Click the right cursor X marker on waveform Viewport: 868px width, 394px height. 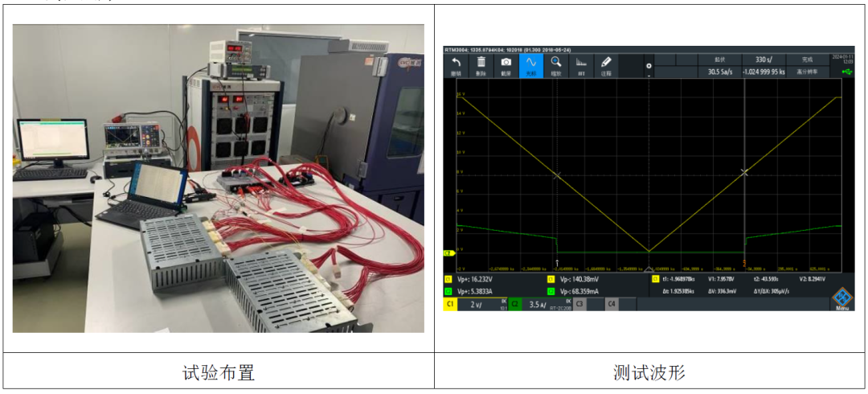[x=744, y=172]
